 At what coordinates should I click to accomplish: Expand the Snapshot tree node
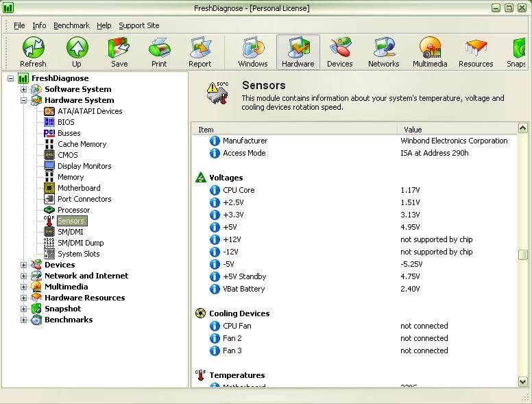pos(23,309)
